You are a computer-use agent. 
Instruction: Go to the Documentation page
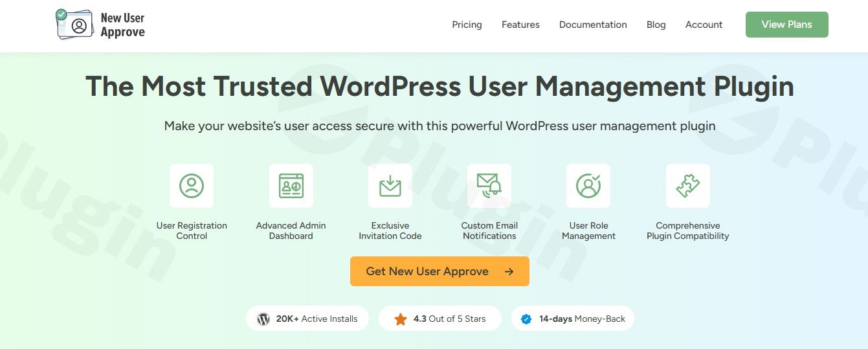593,25
